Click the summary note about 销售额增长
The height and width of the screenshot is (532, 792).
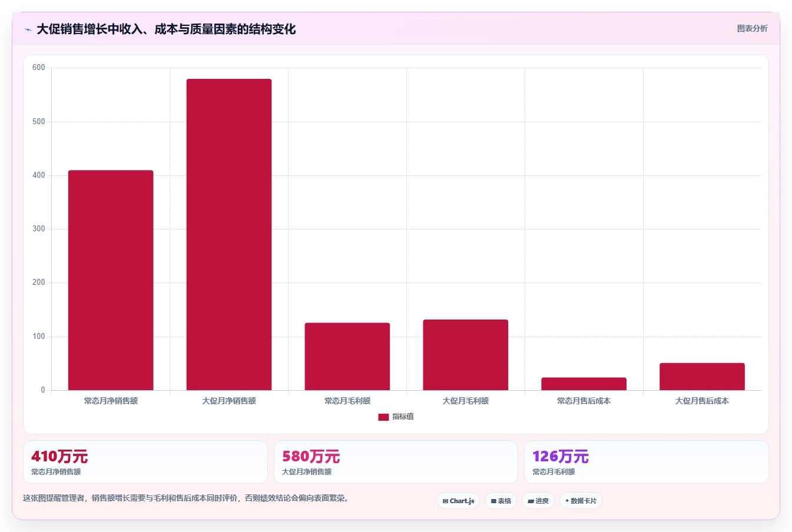[187, 498]
